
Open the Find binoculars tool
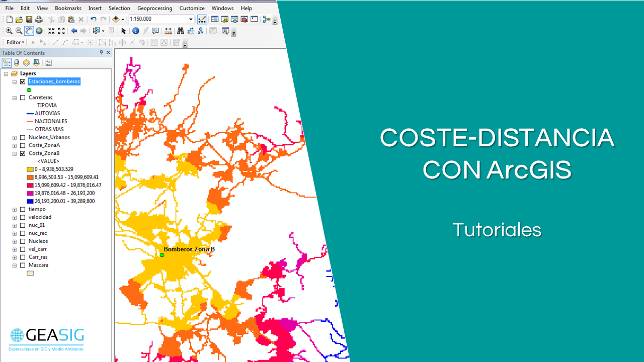click(180, 31)
